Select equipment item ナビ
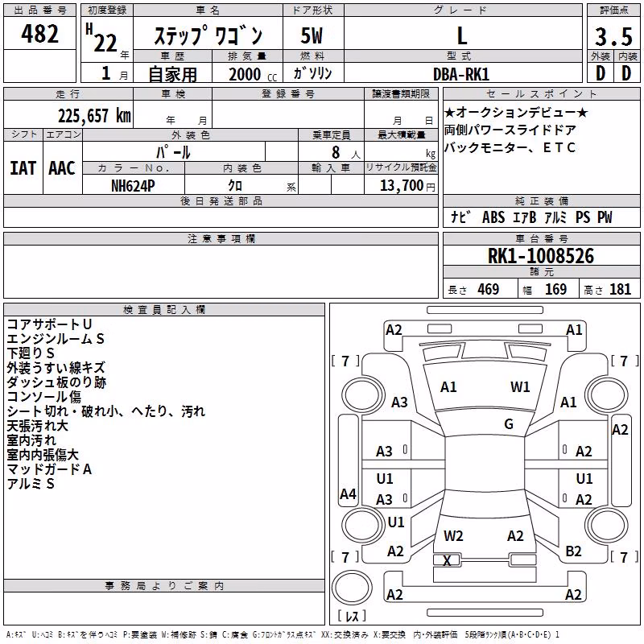 460,217
